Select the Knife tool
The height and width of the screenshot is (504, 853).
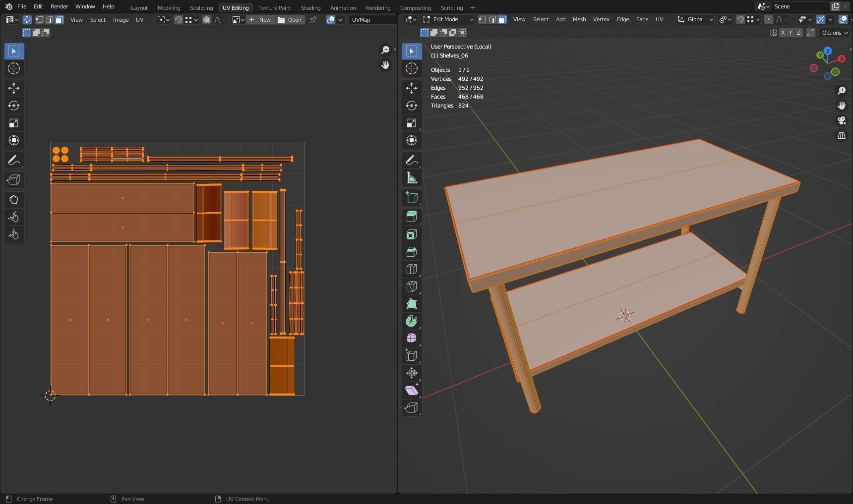[412, 286]
